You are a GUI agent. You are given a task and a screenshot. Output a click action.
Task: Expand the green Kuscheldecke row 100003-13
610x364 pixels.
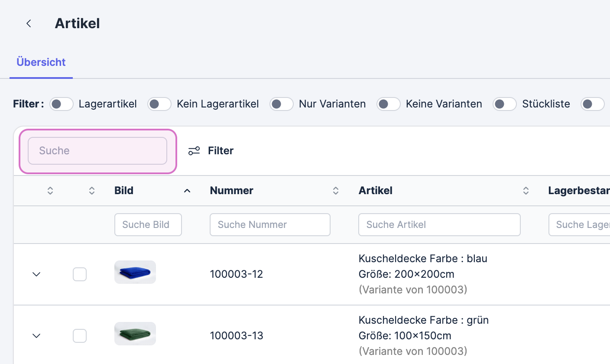tap(37, 336)
